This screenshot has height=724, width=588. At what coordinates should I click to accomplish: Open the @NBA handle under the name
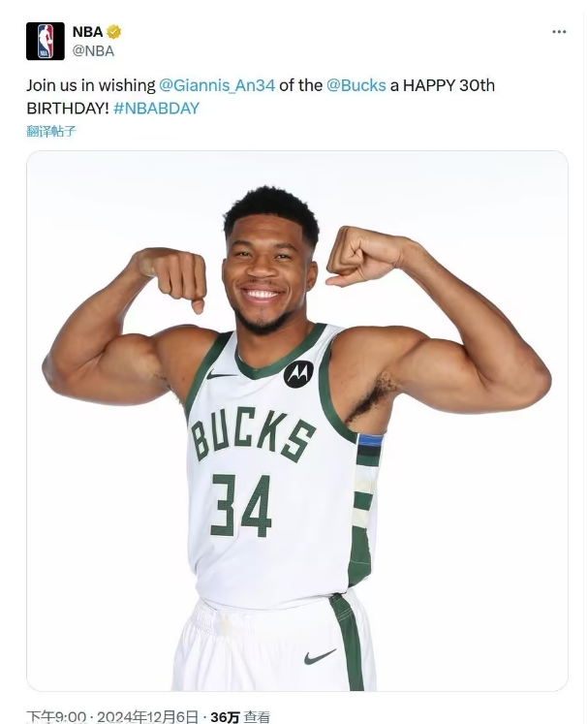point(93,50)
